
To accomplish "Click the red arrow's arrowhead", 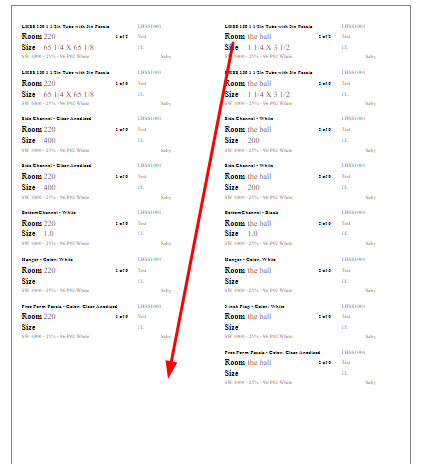I will click(x=171, y=369).
